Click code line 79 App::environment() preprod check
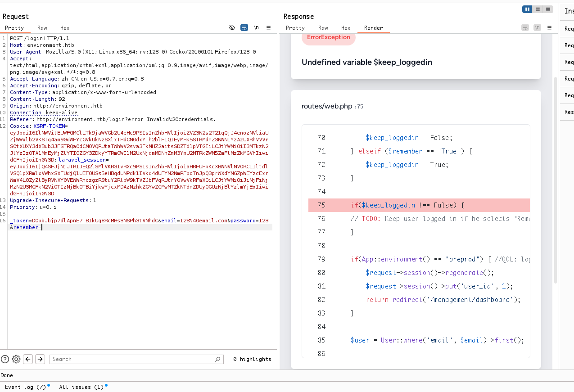The height and width of the screenshot is (392, 574). [440, 259]
